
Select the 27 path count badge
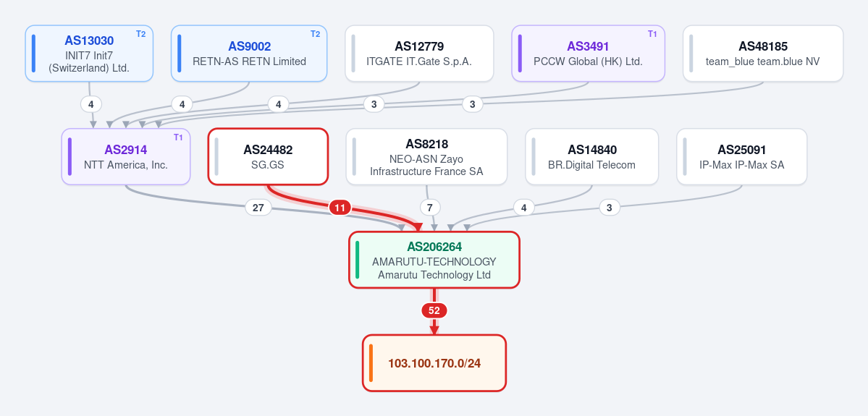(258, 208)
